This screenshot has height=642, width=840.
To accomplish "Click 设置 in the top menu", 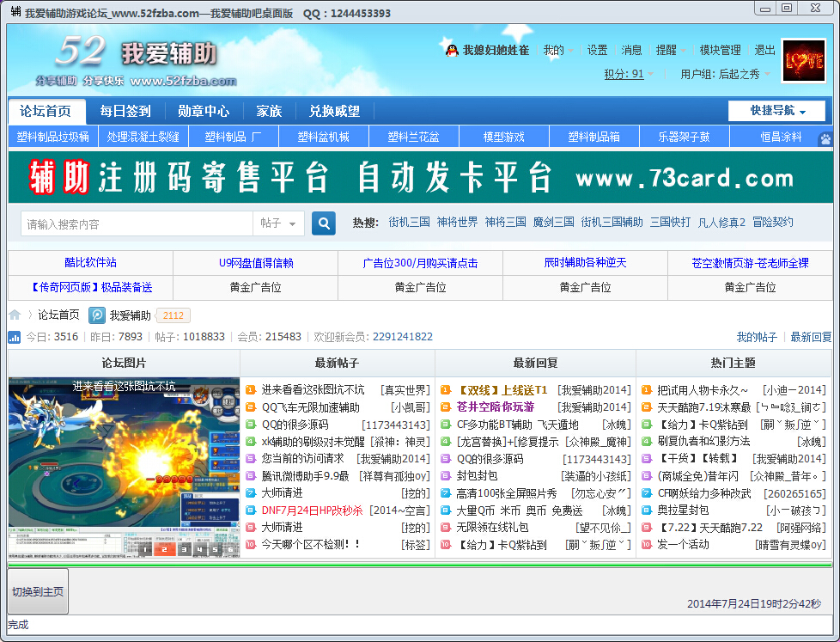I will tap(597, 51).
